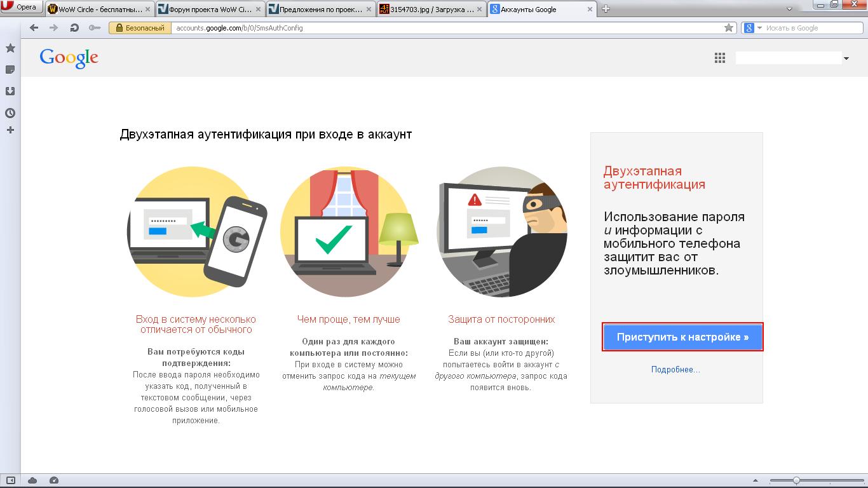Viewport: 868px width, 488px height.
Task: Add a panel with the sidebar plus
Action: coord(10,130)
